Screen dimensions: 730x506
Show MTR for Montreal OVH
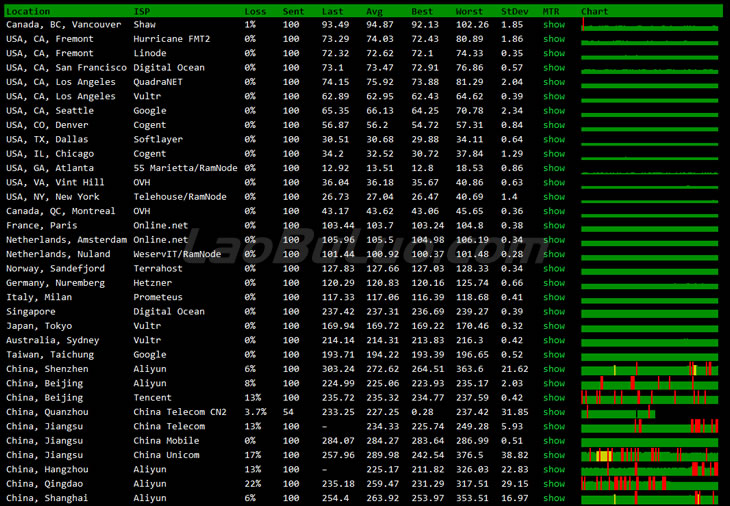click(554, 211)
